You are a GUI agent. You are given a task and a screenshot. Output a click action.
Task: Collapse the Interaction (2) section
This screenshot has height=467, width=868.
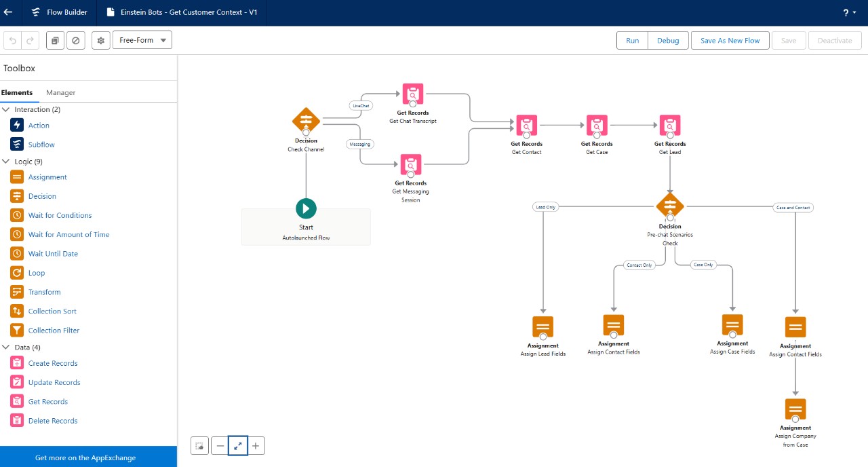pos(7,109)
